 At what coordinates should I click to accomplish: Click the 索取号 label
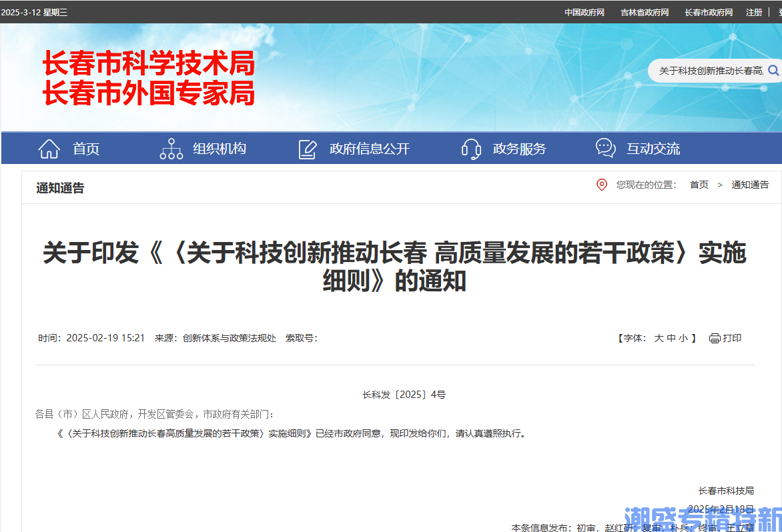(301, 338)
